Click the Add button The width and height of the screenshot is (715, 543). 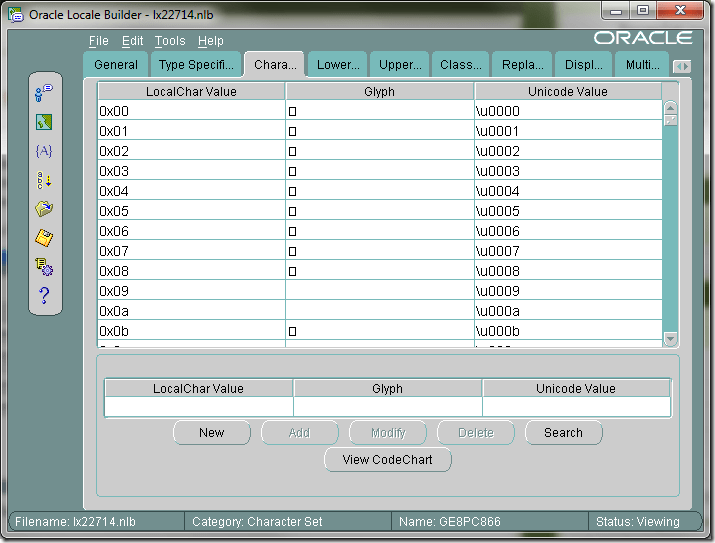point(300,433)
